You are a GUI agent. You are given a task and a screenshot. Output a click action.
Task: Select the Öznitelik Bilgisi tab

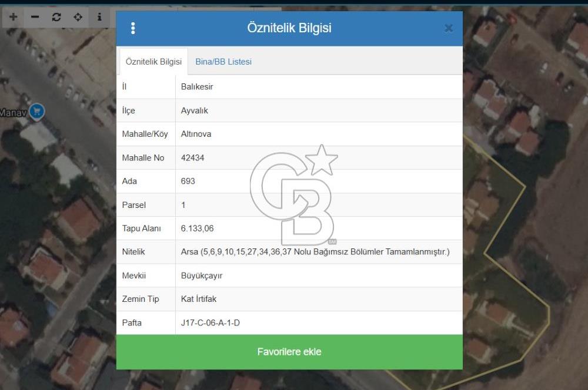pos(153,62)
